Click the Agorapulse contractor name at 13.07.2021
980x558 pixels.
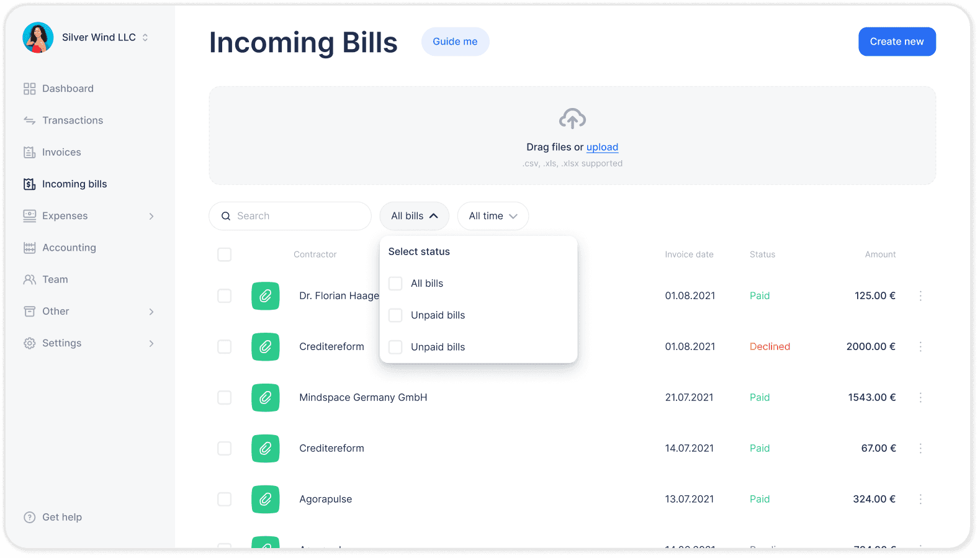click(x=325, y=500)
